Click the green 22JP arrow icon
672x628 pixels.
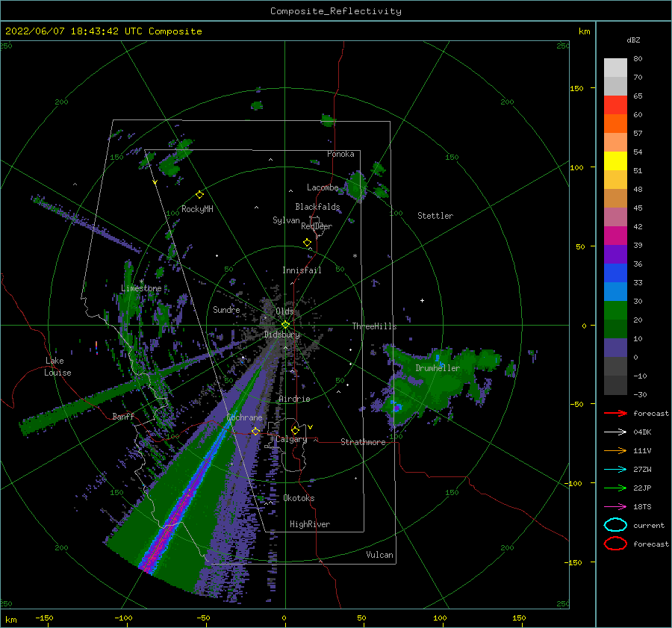click(615, 488)
